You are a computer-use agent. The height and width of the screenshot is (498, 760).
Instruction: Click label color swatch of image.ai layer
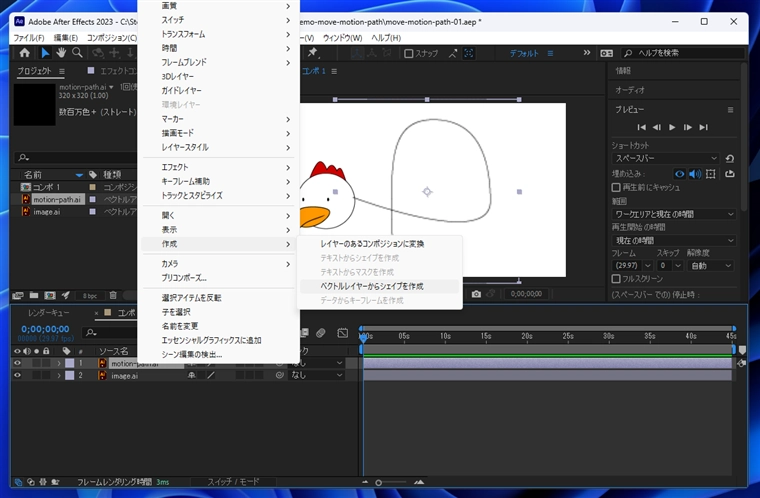click(x=70, y=375)
